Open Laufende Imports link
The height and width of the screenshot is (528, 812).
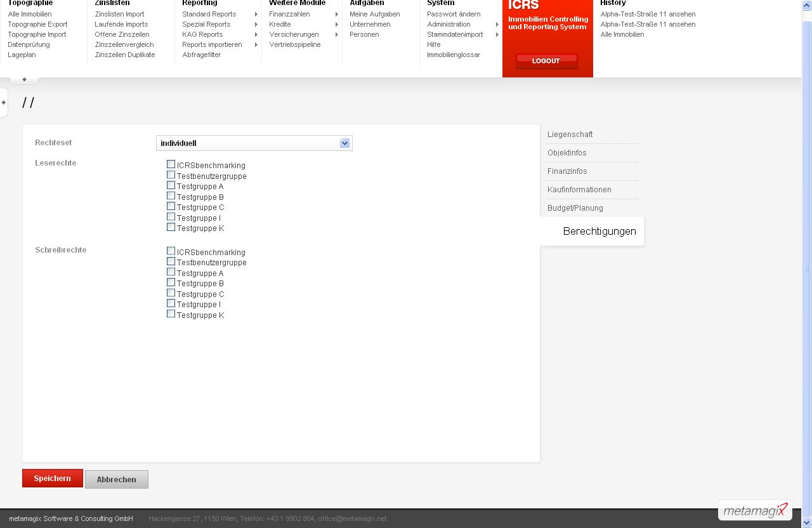(x=121, y=24)
